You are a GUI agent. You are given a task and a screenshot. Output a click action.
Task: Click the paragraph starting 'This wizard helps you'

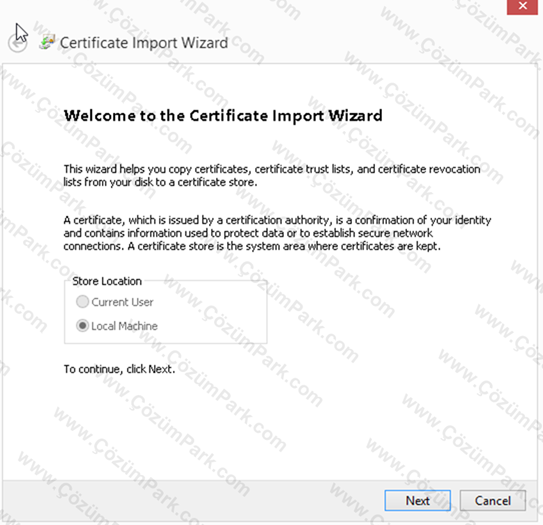(272, 176)
